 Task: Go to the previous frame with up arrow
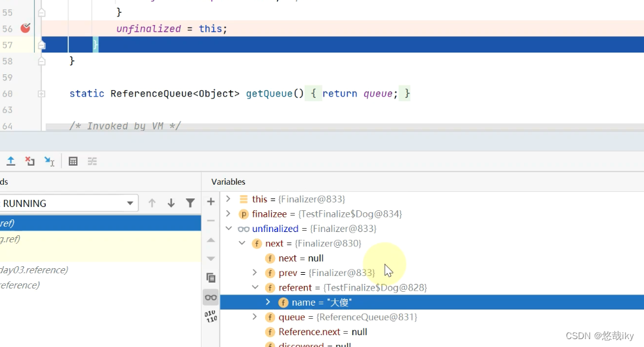coord(152,203)
